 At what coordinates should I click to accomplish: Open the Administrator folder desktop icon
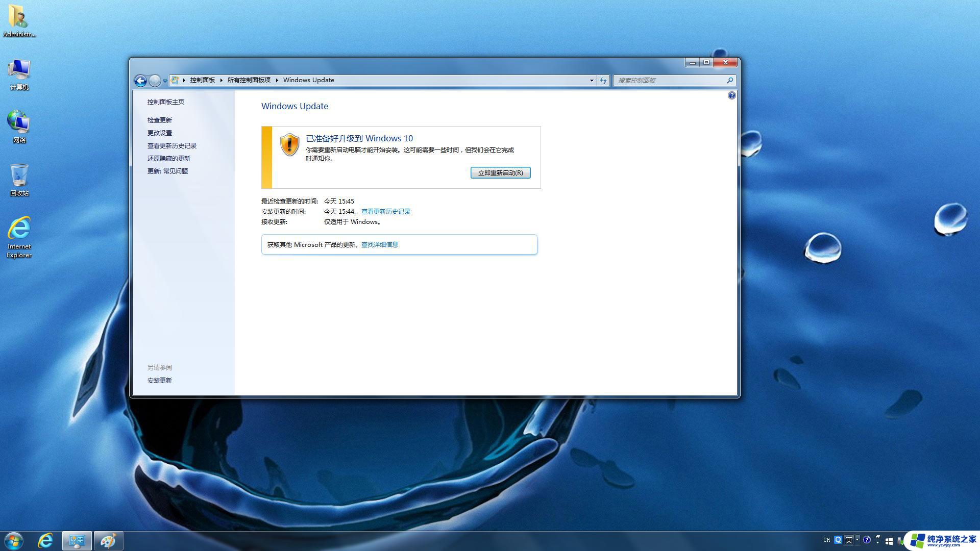click(19, 21)
